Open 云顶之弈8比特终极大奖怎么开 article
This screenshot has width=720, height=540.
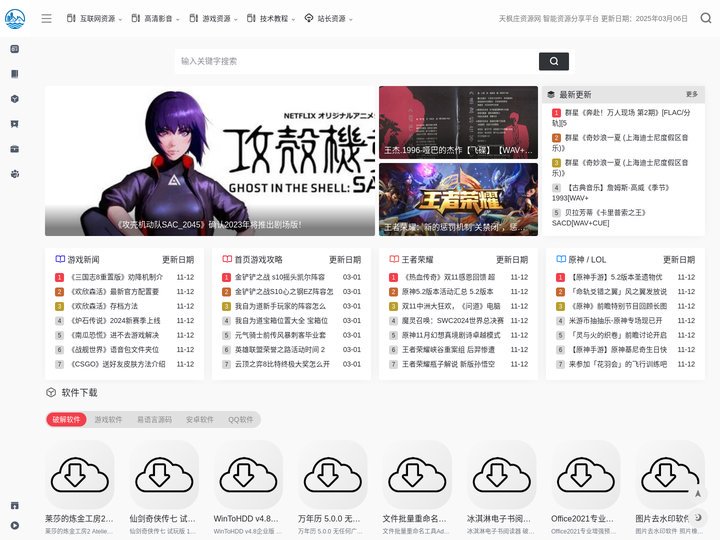pyautogui.click(x=282, y=364)
